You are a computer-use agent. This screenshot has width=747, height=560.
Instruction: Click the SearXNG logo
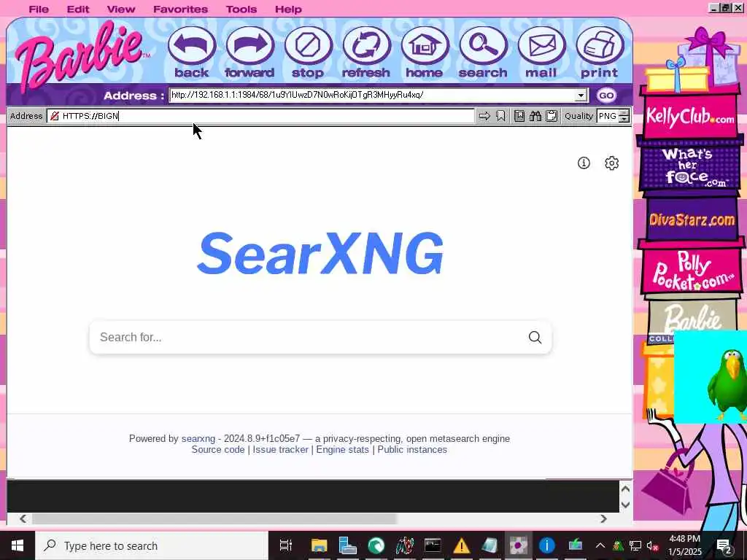pos(320,253)
